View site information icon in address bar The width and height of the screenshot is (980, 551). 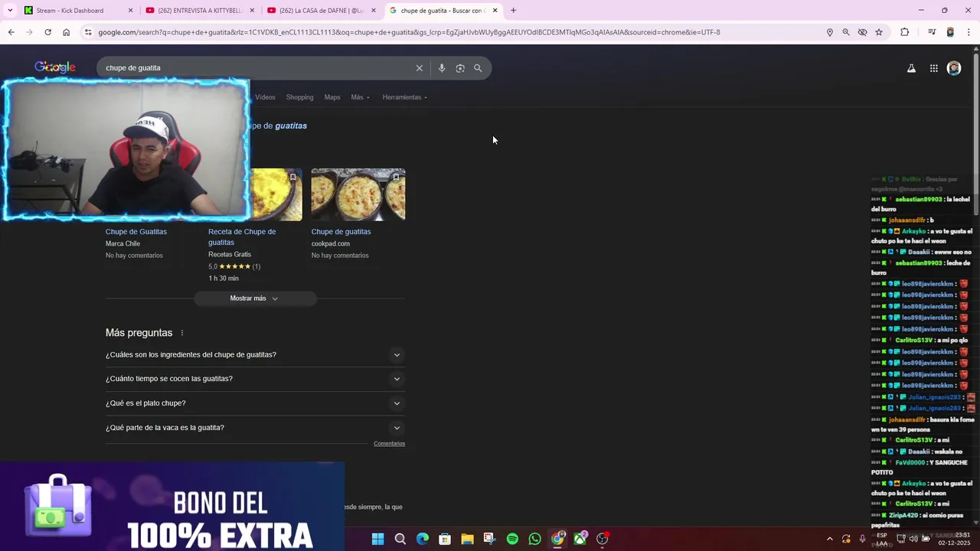click(88, 32)
